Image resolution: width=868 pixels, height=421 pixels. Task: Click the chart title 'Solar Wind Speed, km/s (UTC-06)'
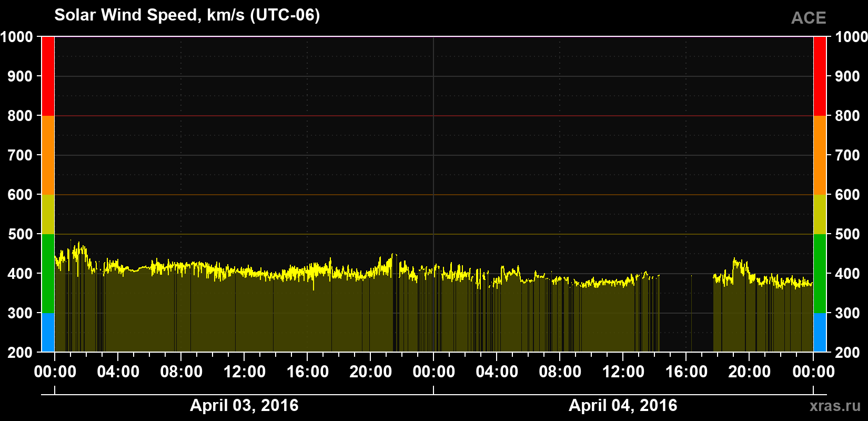[x=187, y=15]
